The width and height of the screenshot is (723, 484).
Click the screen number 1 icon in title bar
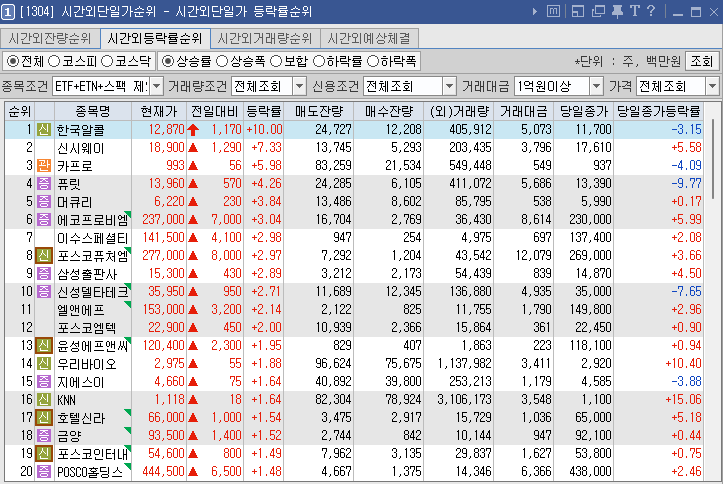(8, 11)
